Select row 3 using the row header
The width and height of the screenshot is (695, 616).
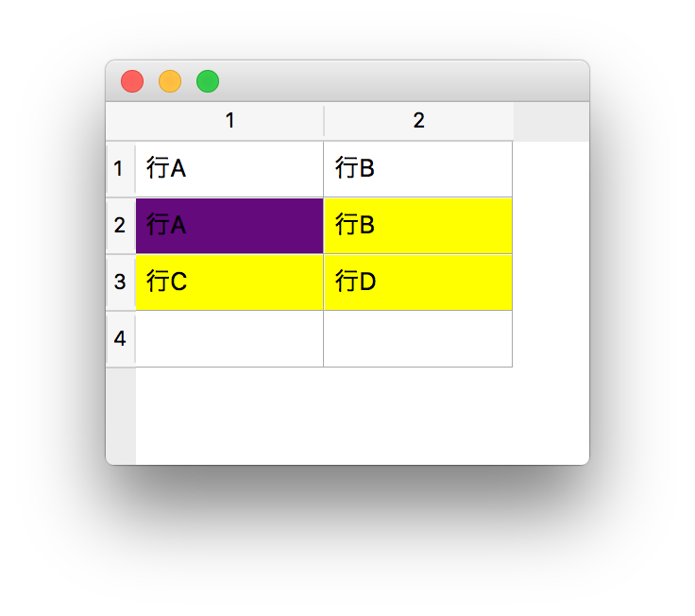point(119,282)
